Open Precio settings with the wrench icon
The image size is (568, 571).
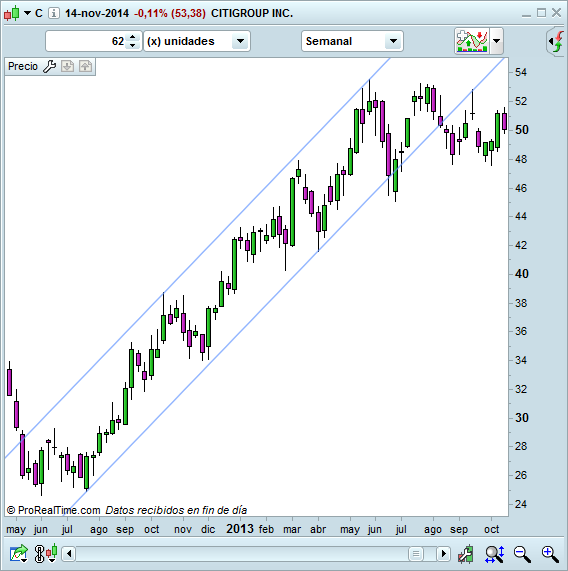tap(49, 66)
